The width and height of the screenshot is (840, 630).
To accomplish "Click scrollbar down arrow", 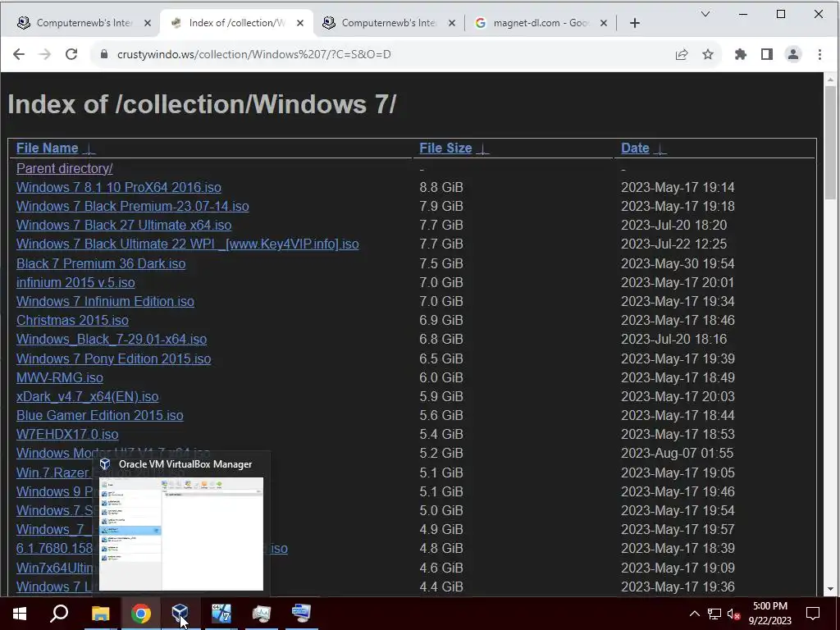I will 830,589.
